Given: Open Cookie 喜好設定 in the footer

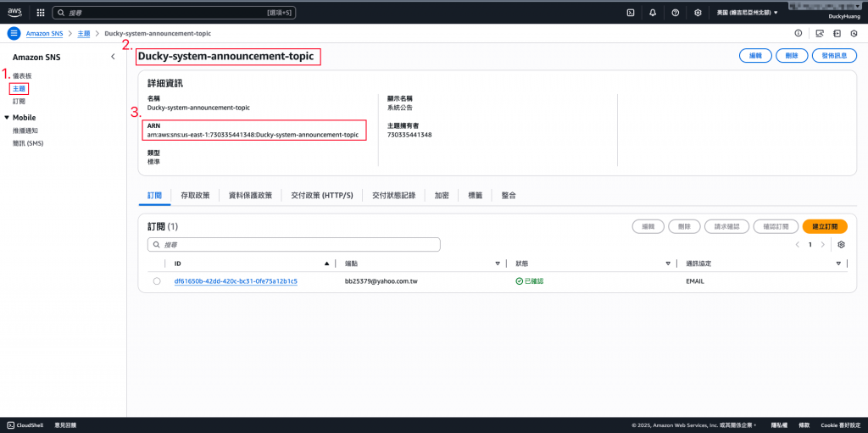Looking at the screenshot, I should [840, 425].
